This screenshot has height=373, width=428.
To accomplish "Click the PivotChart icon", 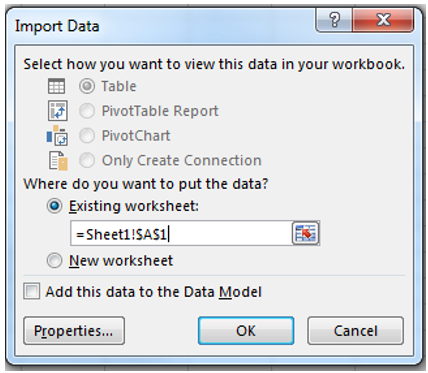I will [57, 135].
